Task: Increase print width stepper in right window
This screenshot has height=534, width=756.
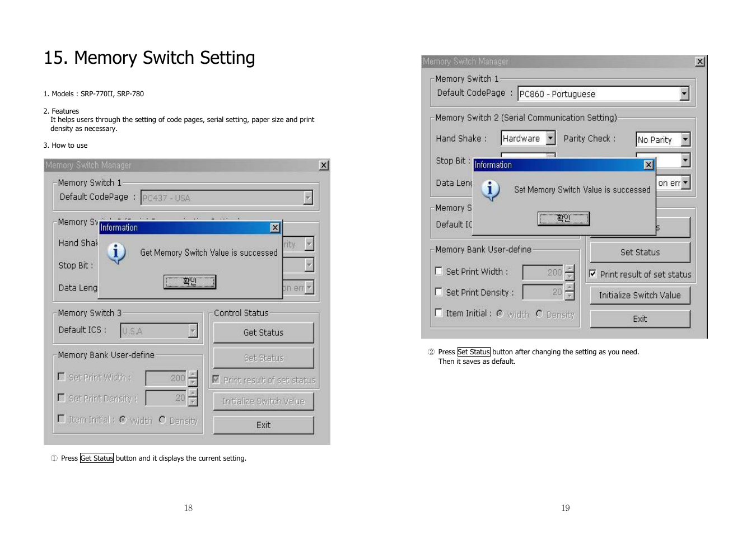Action: click(x=570, y=269)
